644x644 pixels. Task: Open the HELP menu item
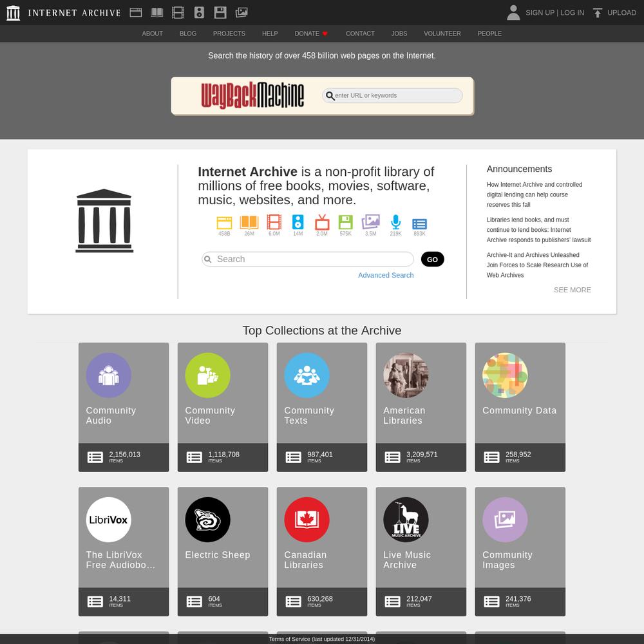point(270,33)
